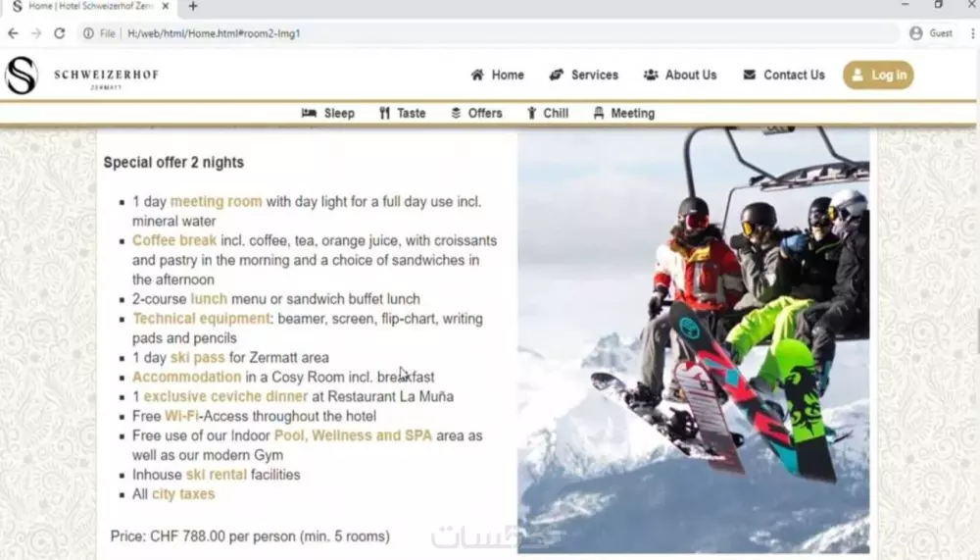
Task: Click the handshake icon beside Services
Action: pos(557,76)
